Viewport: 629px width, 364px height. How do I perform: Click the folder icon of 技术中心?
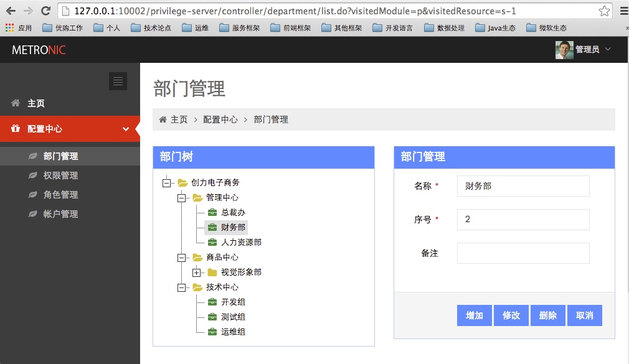tap(197, 287)
